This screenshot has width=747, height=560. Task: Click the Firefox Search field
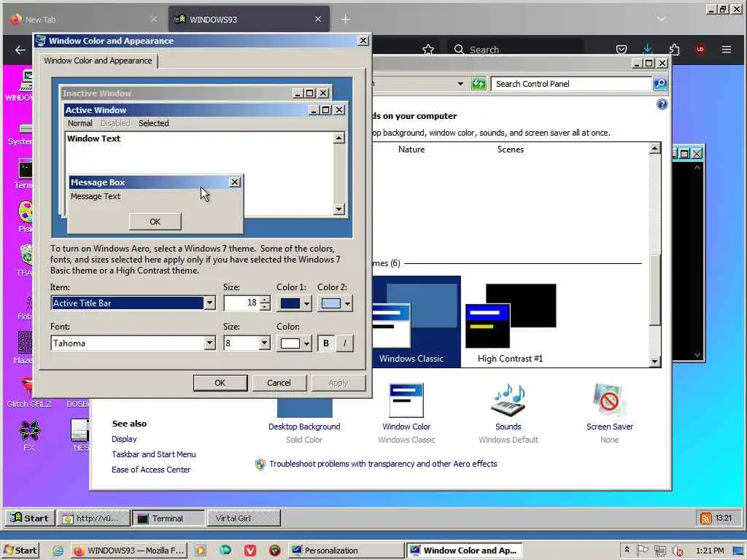point(516,50)
